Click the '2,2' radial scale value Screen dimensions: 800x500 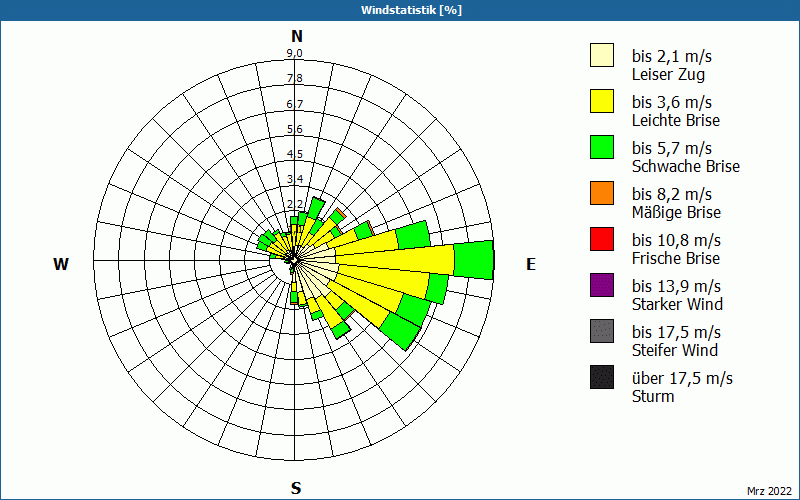click(294, 204)
